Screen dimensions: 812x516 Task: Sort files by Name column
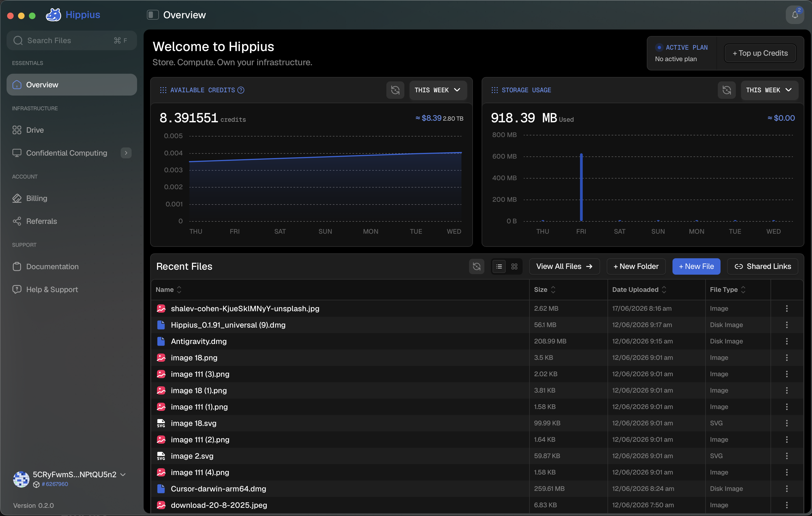click(169, 290)
